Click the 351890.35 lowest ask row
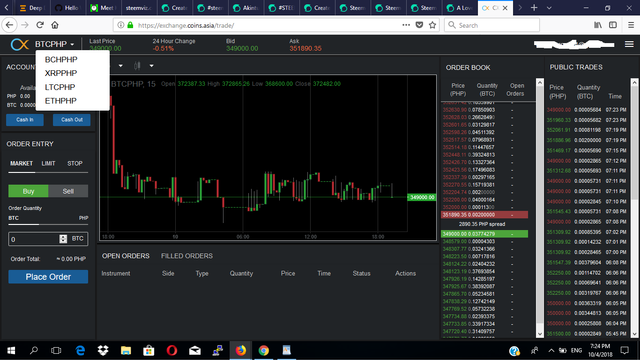 [x=484, y=215]
